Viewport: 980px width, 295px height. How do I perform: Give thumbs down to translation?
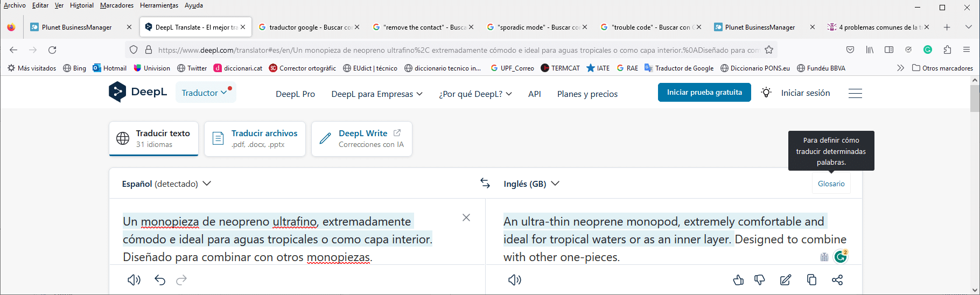[x=760, y=280]
